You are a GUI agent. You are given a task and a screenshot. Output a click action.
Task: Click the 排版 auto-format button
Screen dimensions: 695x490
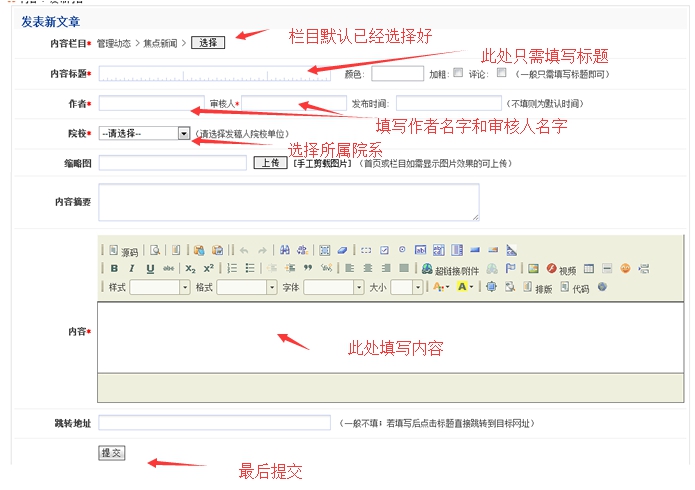pyautogui.click(x=536, y=288)
